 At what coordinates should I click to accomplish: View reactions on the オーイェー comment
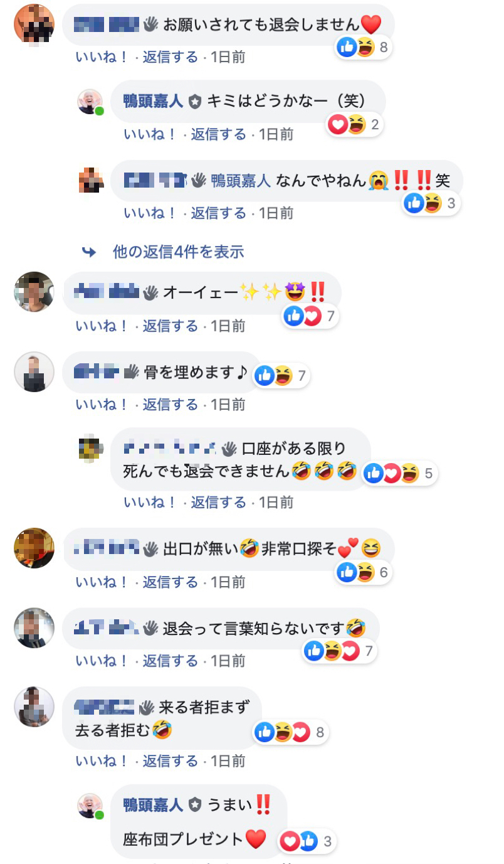(311, 316)
